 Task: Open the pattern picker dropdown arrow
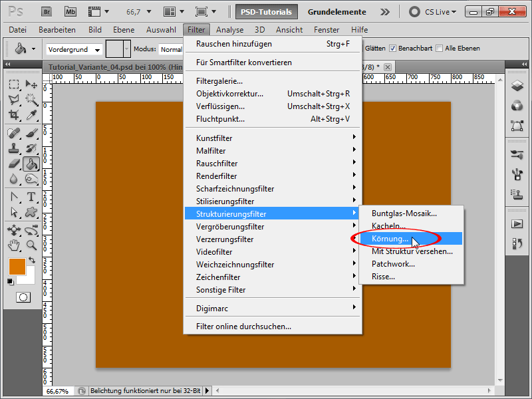[x=127, y=49]
